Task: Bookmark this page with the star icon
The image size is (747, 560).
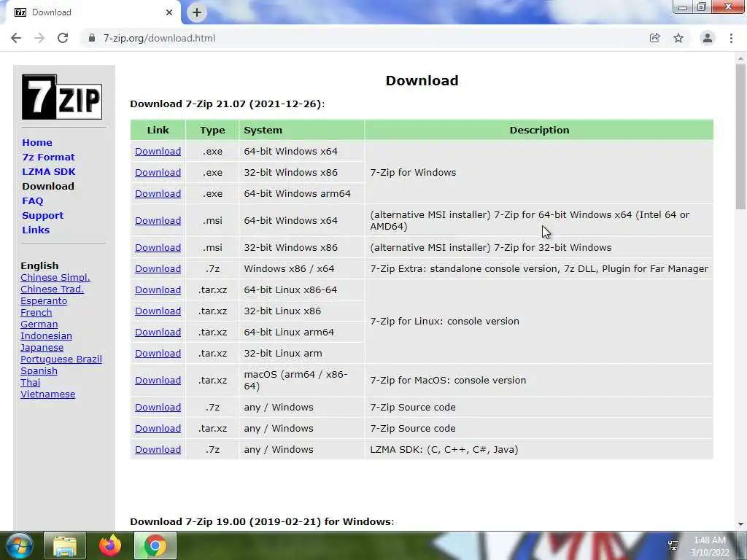Action: pyautogui.click(x=678, y=38)
